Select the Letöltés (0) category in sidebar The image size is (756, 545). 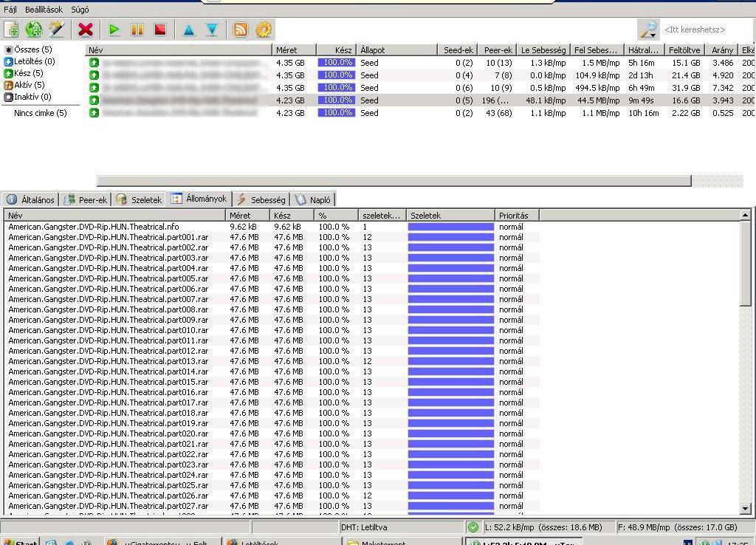34,61
